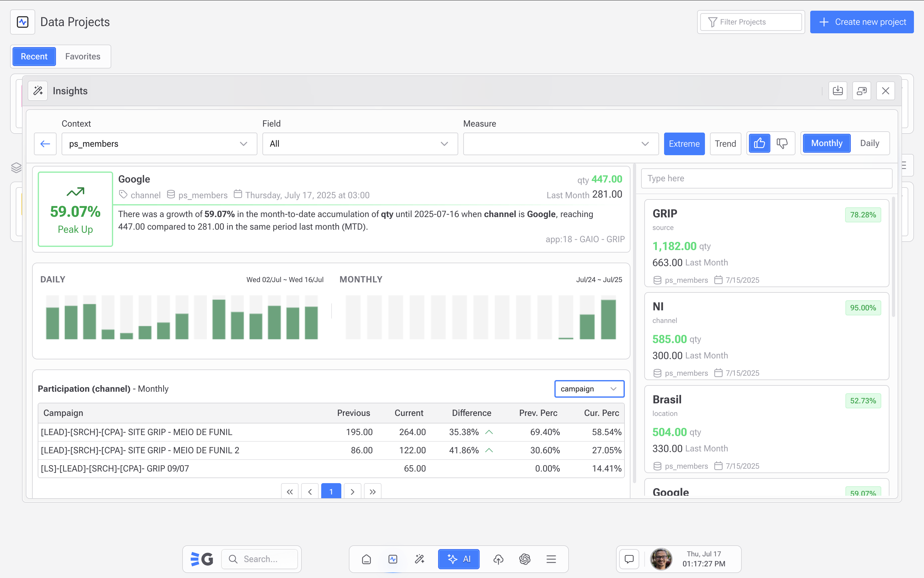Expand the Field dropdown set to All
The image size is (924, 578).
pyautogui.click(x=360, y=144)
